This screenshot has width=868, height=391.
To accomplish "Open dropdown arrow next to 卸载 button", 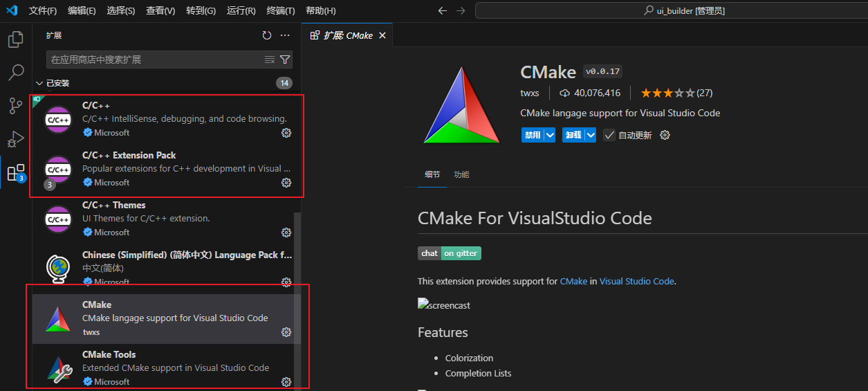I will [591, 135].
